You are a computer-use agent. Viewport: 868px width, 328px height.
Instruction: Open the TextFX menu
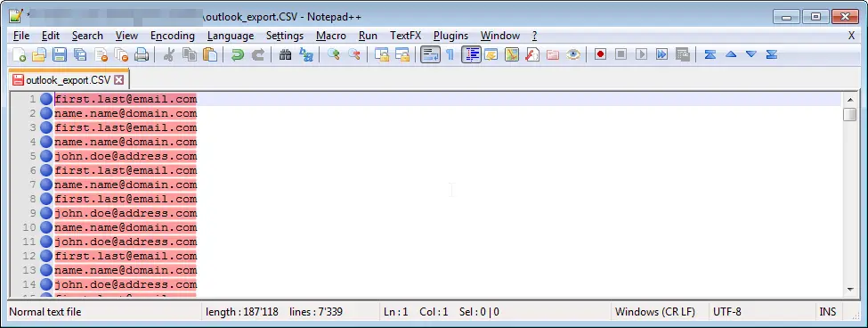tap(405, 36)
